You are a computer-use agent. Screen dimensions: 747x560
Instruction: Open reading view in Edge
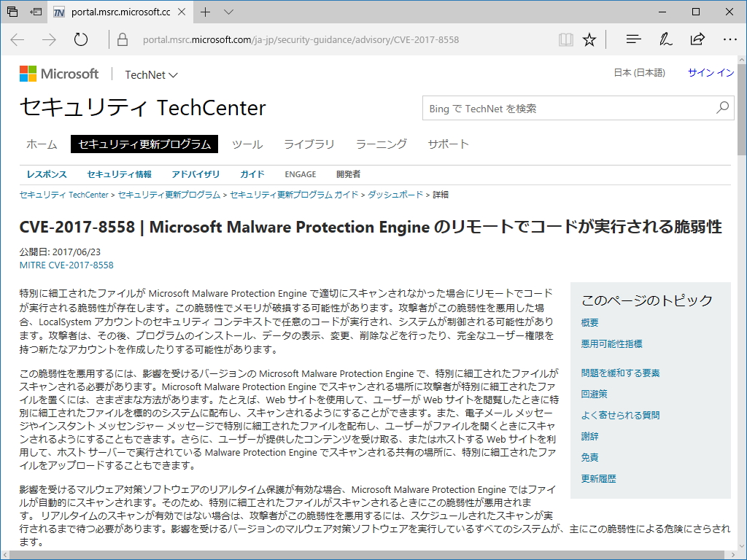pyautogui.click(x=565, y=39)
